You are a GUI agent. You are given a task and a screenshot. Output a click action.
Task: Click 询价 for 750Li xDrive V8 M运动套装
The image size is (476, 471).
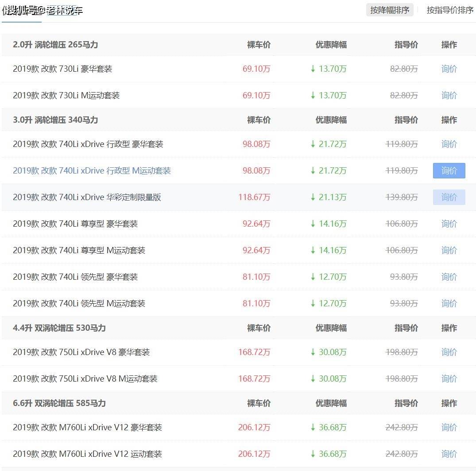point(449,379)
